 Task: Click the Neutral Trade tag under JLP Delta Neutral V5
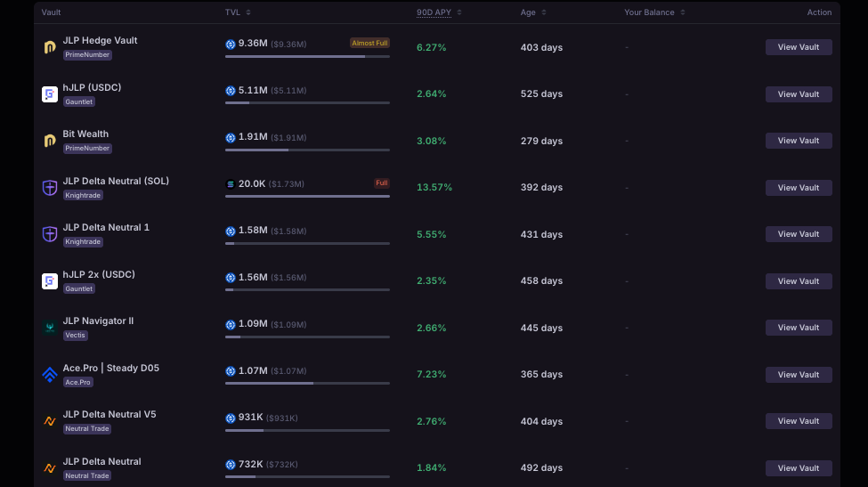pos(87,428)
